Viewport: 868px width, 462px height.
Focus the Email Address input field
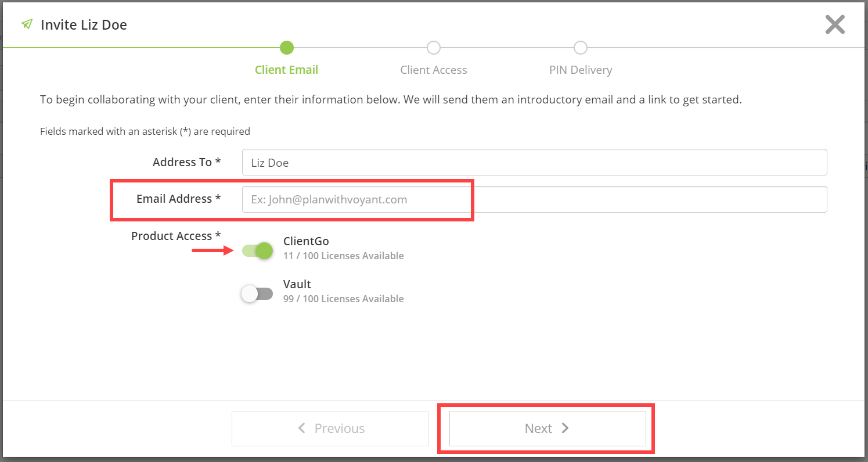(534, 199)
